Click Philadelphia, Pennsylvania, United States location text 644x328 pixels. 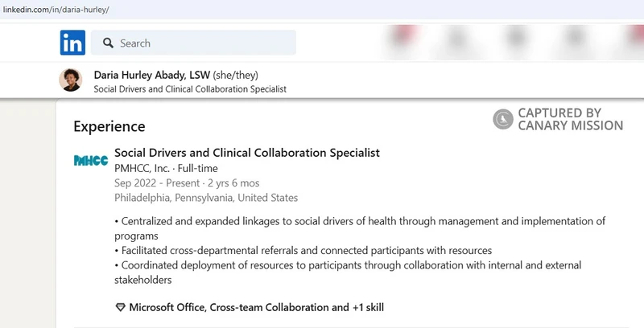click(206, 198)
